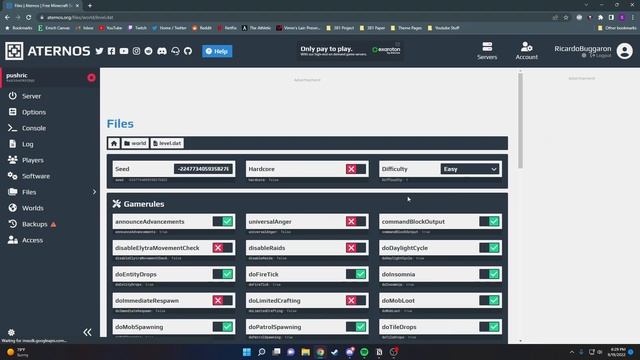640x360 pixels.
Task: Toggle disableRaids gamerule
Action: point(356,248)
